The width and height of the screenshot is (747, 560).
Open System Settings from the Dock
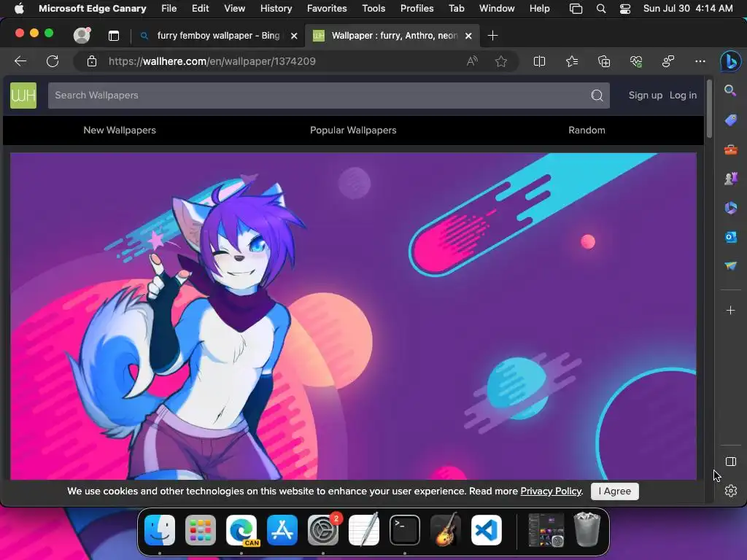click(x=323, y=530)
